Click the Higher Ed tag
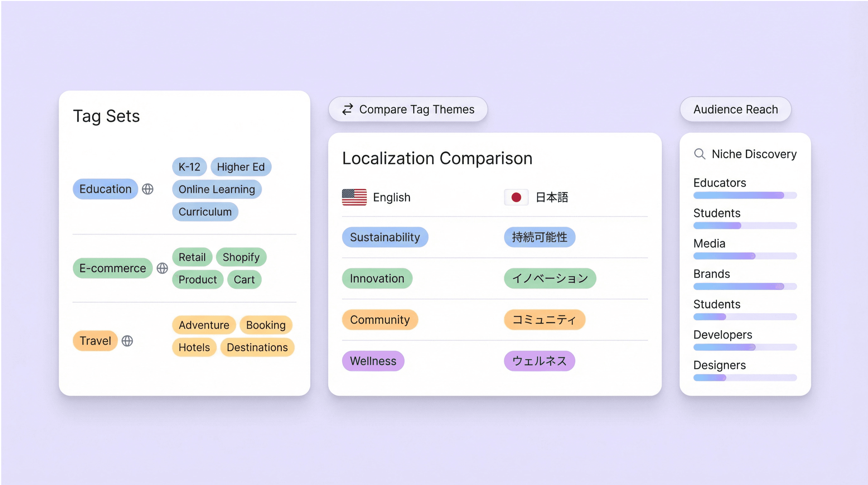The image size is (868, 485). click(240, 167)
